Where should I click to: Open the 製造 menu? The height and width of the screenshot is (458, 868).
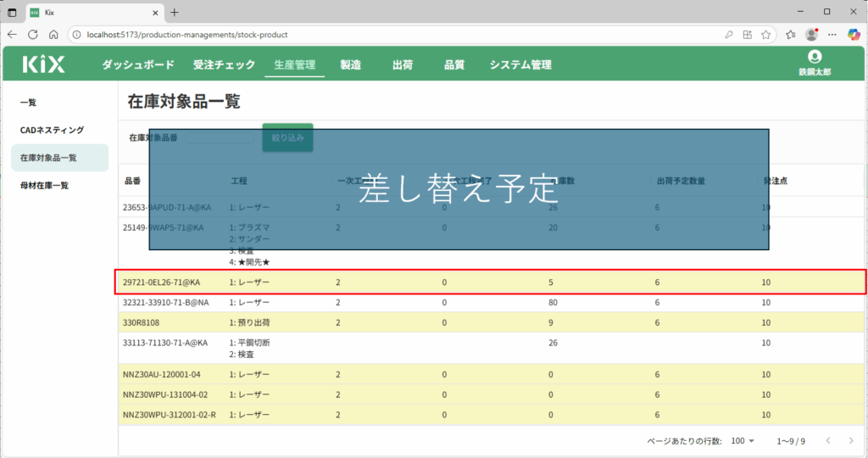(350, 64)
